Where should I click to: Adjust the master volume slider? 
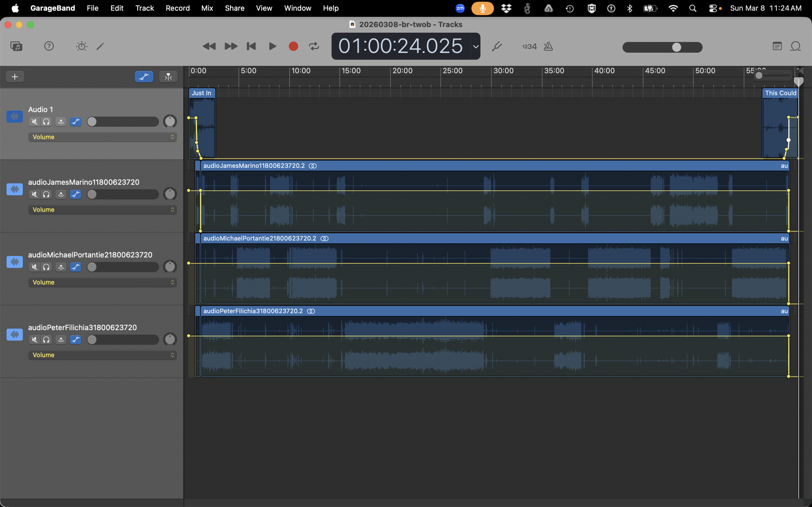[x=677, y=47]
